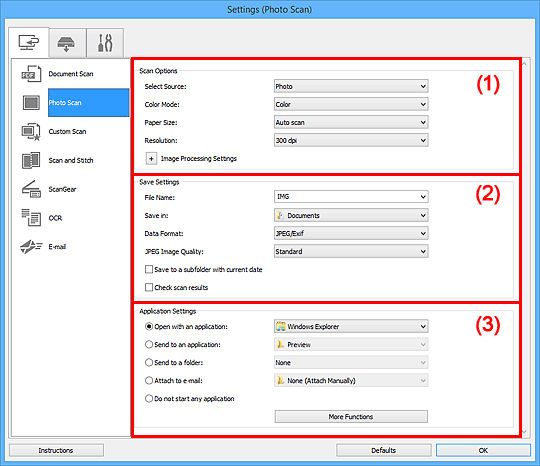Screen dimensions: 540x466
Task: Click the Instructions button
Action: tap(56, 450)
